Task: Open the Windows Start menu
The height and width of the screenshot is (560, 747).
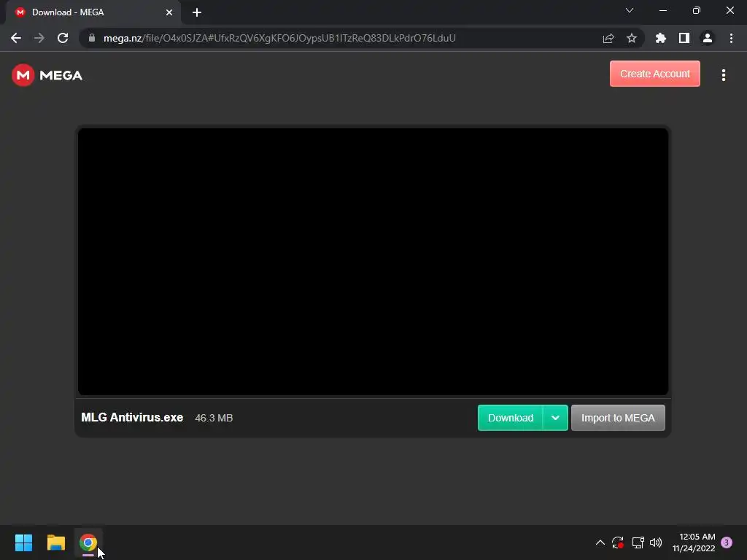Action: [23, 542]
